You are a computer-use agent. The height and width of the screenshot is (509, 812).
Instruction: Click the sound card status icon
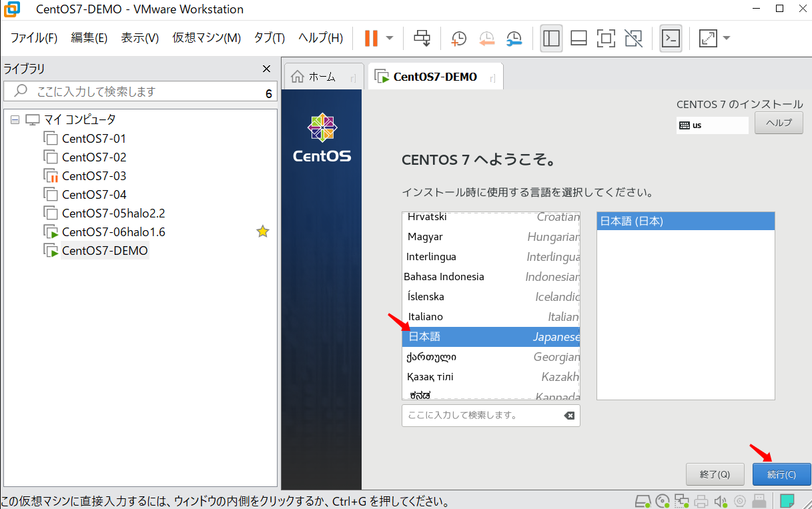(720, 501)
